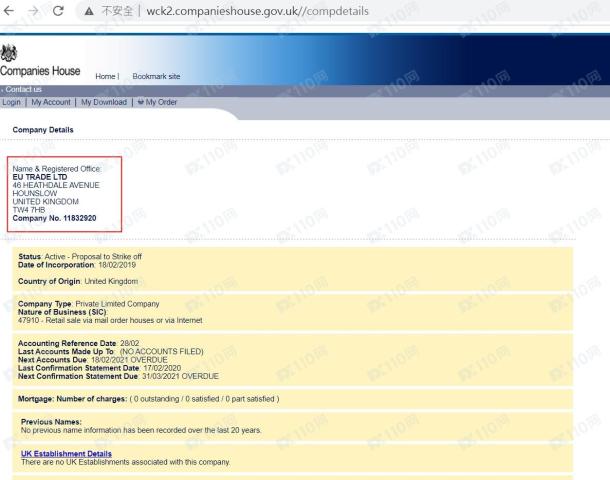Click the UNITED KINGDOM address line
The width and height of the screenshot is (610, 480).
click(x=46, y=201)
